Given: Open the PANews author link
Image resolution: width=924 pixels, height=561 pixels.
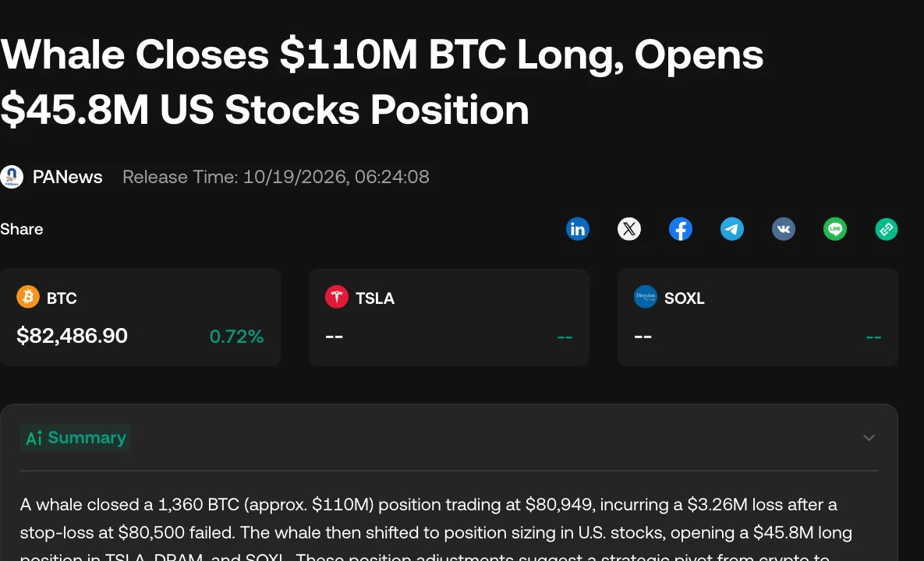Looking at the screenshot, I should tap(67, 177).
